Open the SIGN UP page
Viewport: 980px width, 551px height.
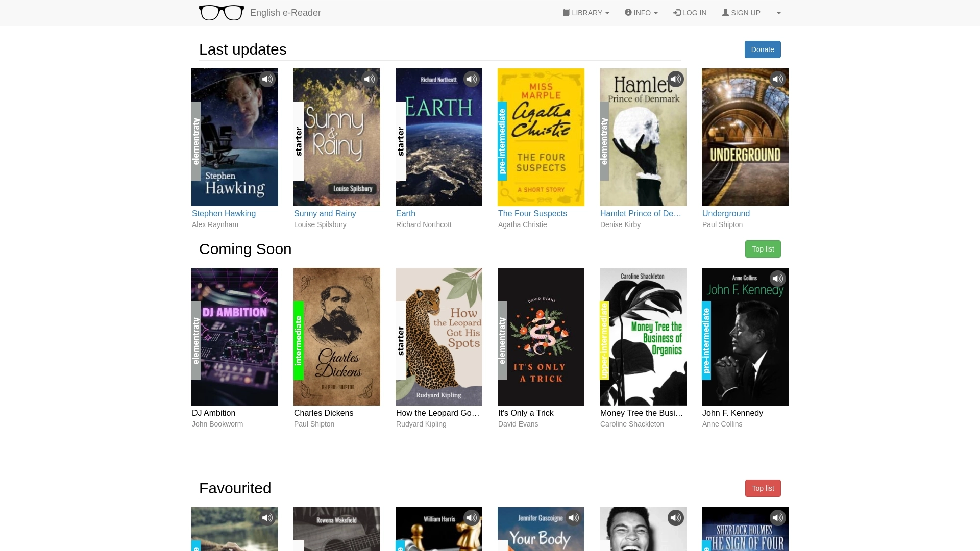pyautogui.click(x=741, y=13)
